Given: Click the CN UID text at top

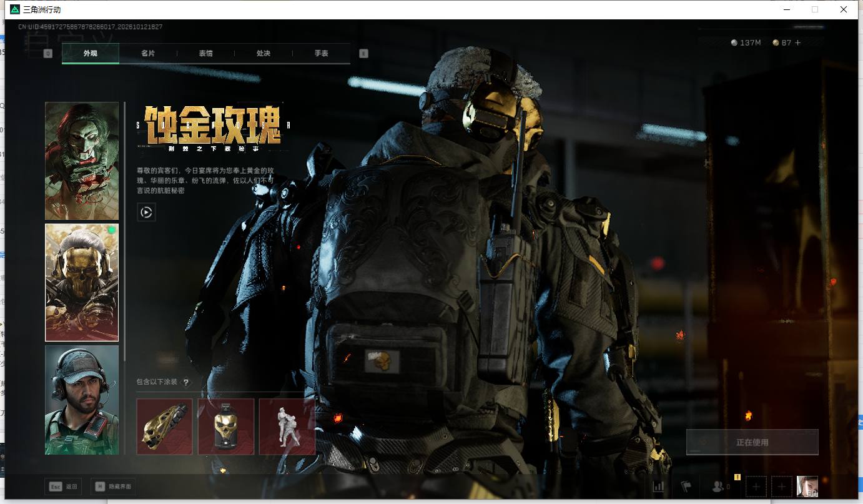Looking at the screenshot, I should tap(91, 27).
